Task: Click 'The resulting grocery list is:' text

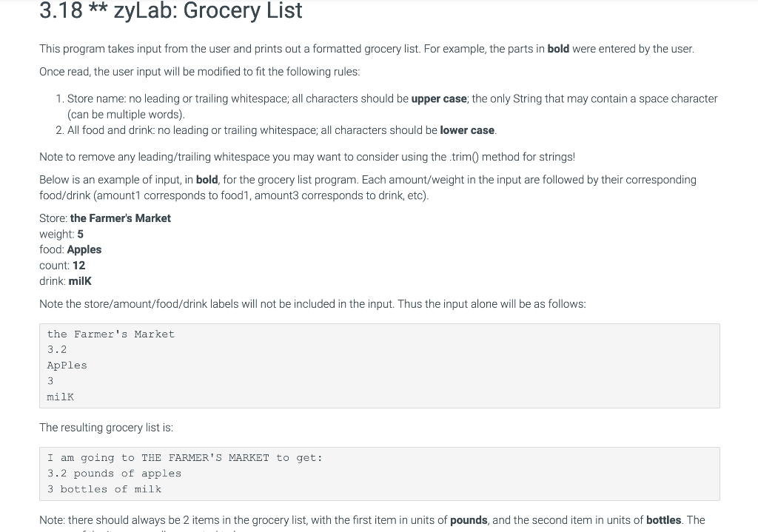Action: point(106,428)
